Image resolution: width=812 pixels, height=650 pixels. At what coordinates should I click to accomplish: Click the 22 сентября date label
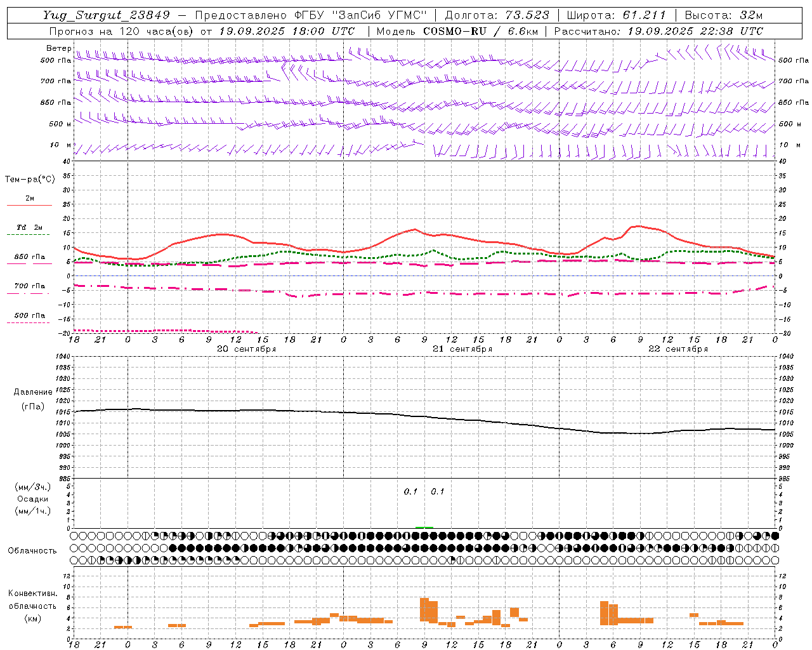pos(678,349)
